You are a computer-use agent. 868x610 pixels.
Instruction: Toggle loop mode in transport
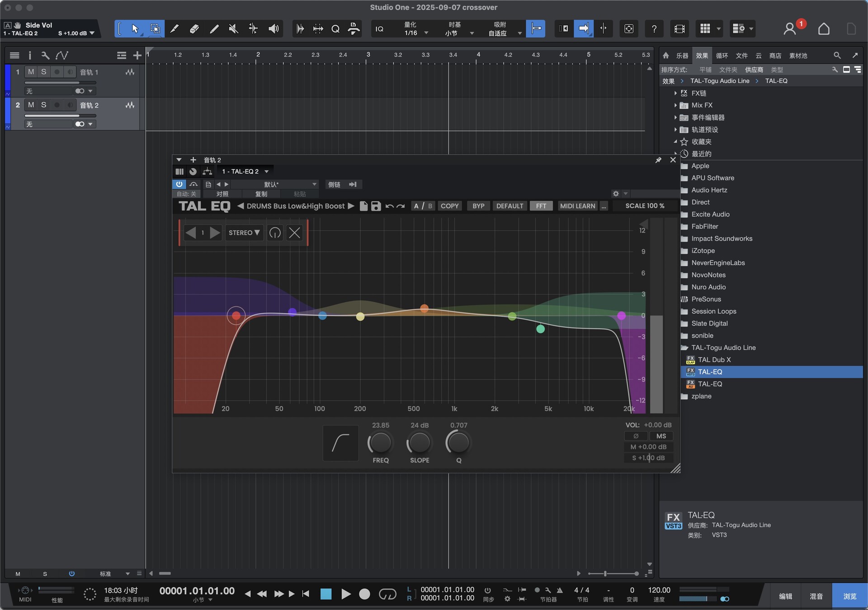tap(387, 594)
